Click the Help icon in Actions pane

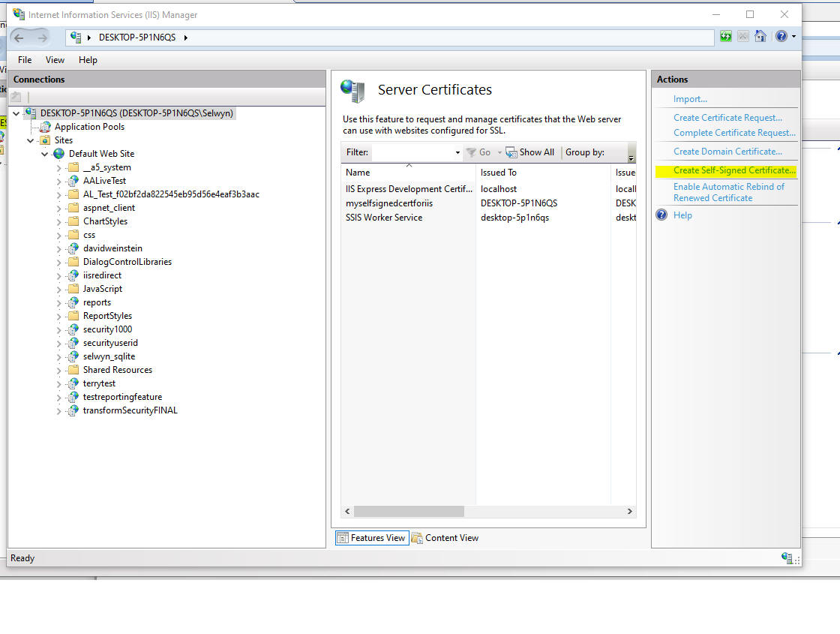[x=662, y=215]
